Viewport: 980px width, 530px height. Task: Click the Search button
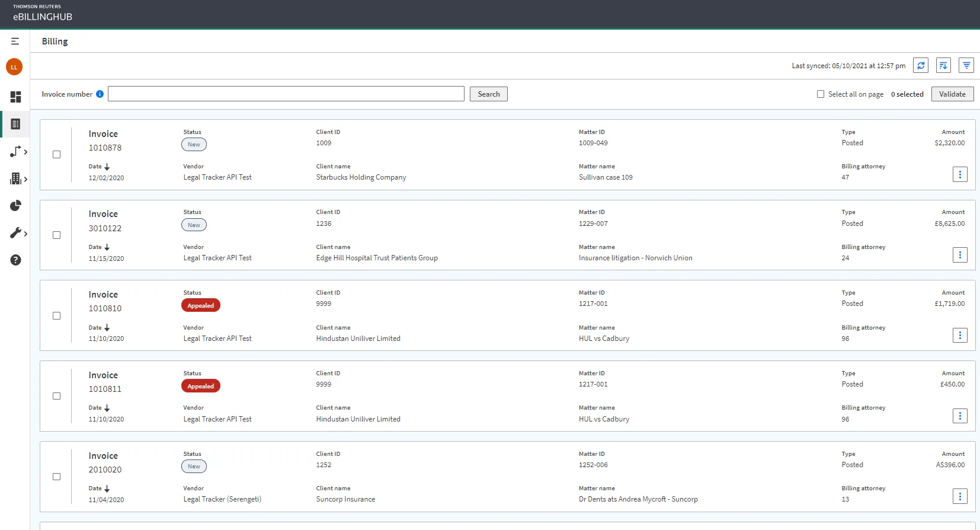[489, 94]
